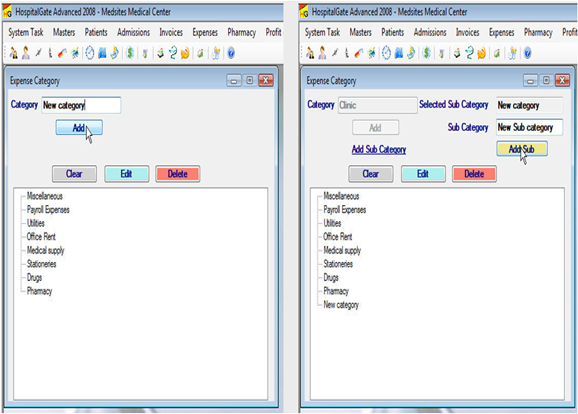Select New category in the right expense tree

coord(341,305)
